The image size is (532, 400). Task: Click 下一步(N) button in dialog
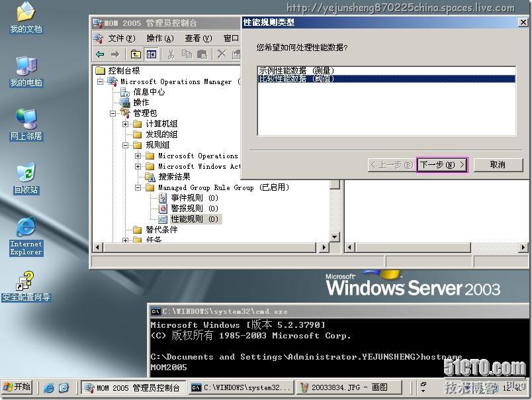pyautogui.click(x=442, y=165)
